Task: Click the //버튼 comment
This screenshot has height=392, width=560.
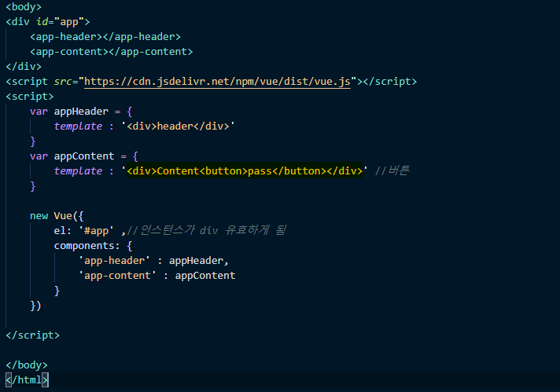Action: pyautogui.click(x=392, y=170)
